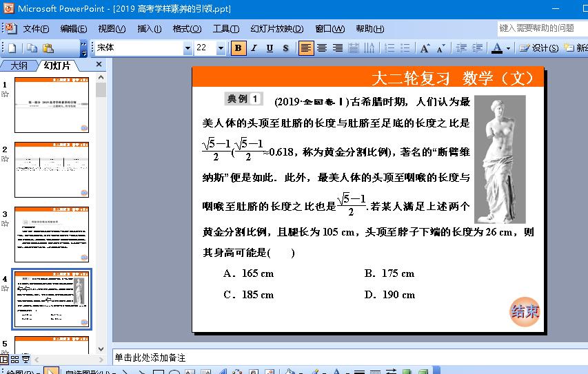
Task: Play animation star icon for slide 4
Action: coord(5,288)
